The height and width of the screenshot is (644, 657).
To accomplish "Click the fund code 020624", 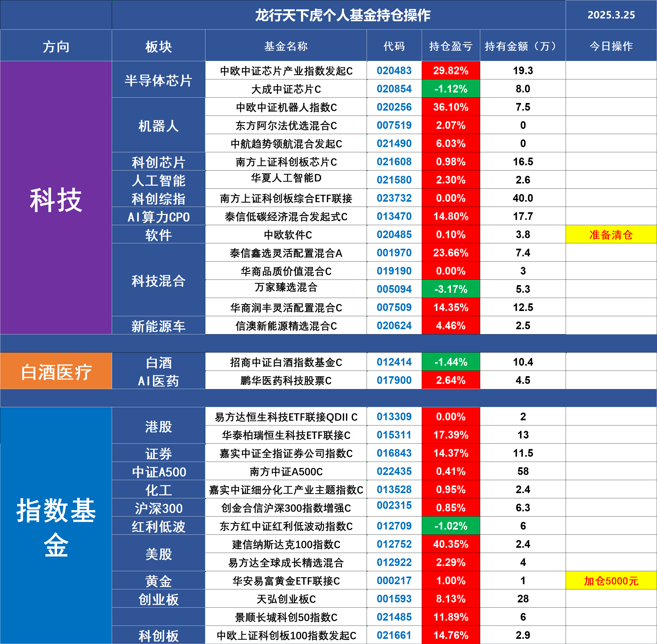I will pos(394,326).
